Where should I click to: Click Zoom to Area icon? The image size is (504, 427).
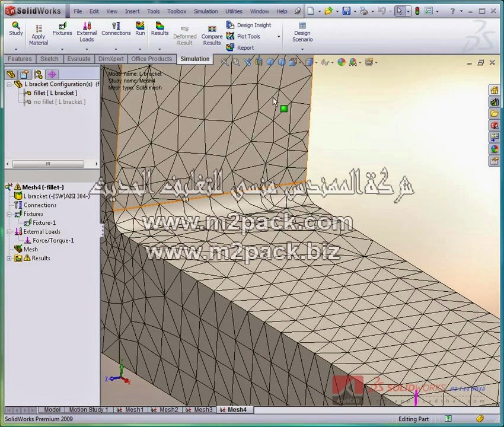236,62
